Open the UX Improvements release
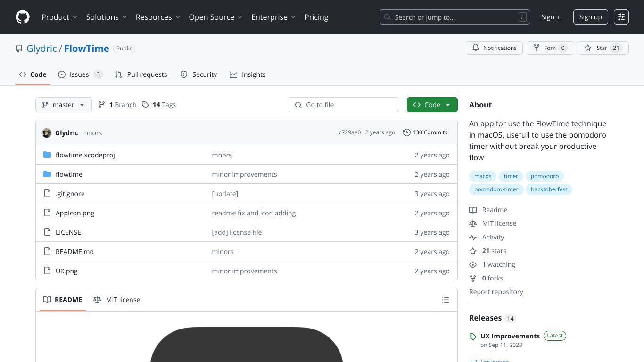The height and width of the screenshot is (362, 644). click(x=510, y=336)
